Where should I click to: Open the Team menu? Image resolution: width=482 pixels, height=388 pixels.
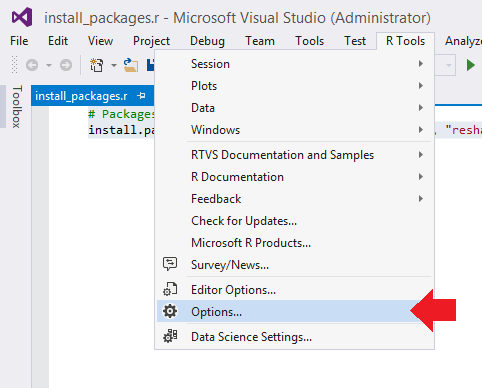pos(260,41)
